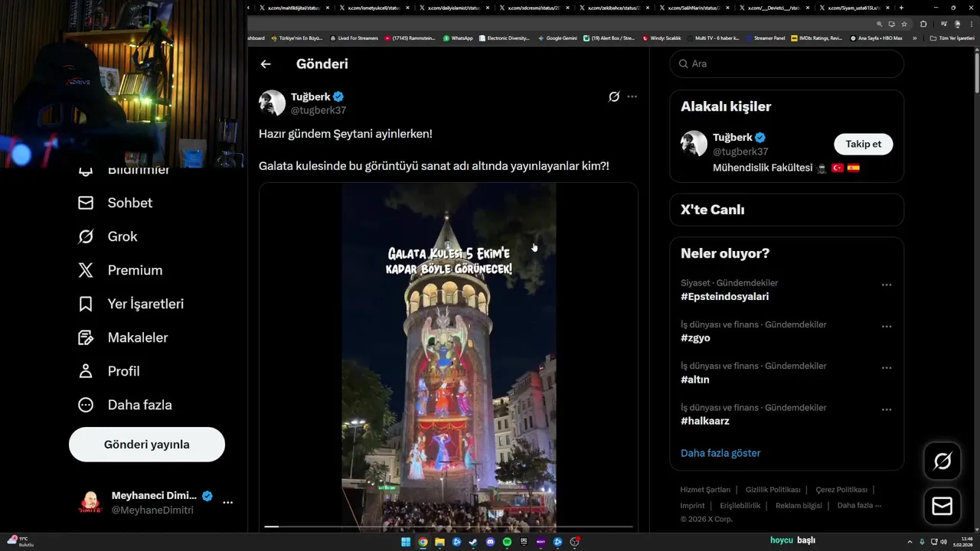The height and width of the screenshot is (551, 980).
Task: Open options dots for #zgyo trend
Action: tap(887, 327)
